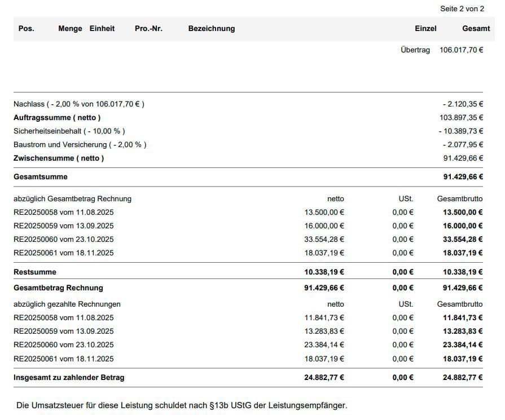Select the Nachlass discount line label

pos(79,104)
